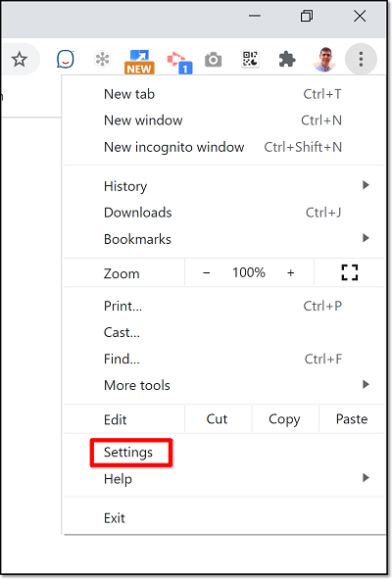This screenshot has width=392, height=579.
Task: Click the Copy button
Action: click(x=285, y=419)
